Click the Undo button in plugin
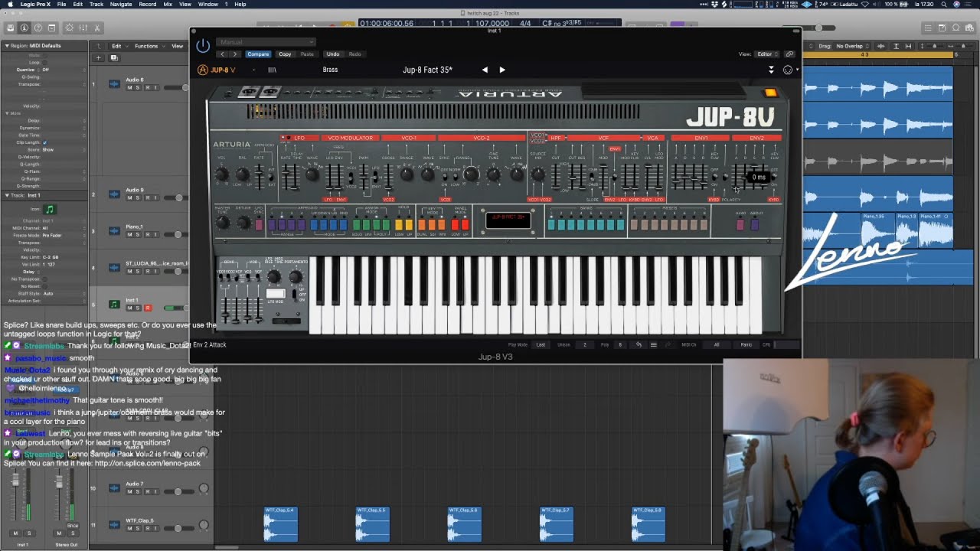This screenshot has height=551, width=980. (x=333, y=54)
